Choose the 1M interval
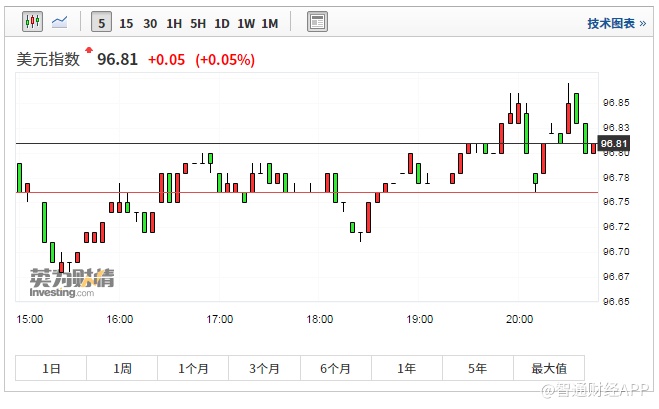The image size is (659, 409). point(270,22)
